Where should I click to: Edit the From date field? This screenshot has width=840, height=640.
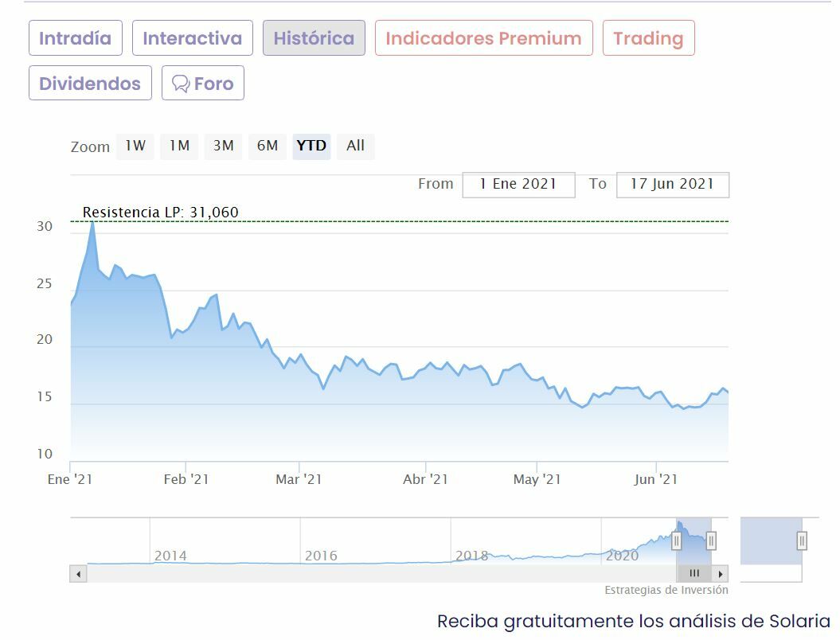coord(518,184)
